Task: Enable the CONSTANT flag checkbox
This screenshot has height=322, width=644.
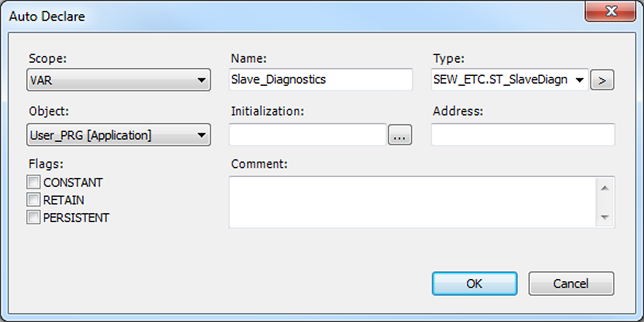Action: point(33,183)
